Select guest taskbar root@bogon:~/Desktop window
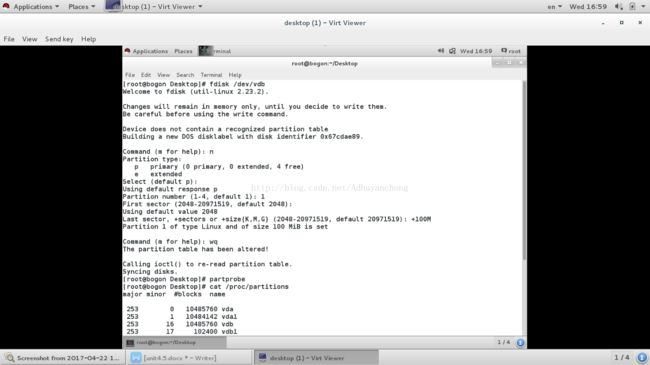650x365 pixels. click(175, 343)
